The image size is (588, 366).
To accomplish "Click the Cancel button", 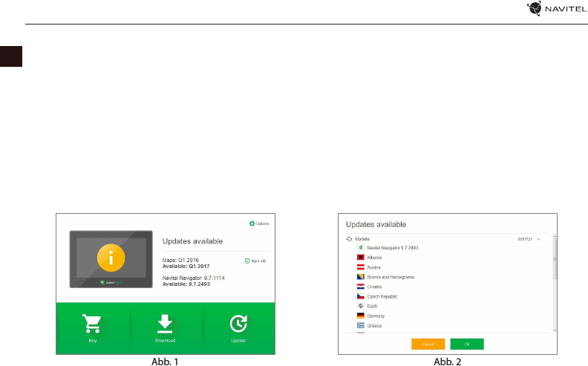I will [x=428, y=344].
